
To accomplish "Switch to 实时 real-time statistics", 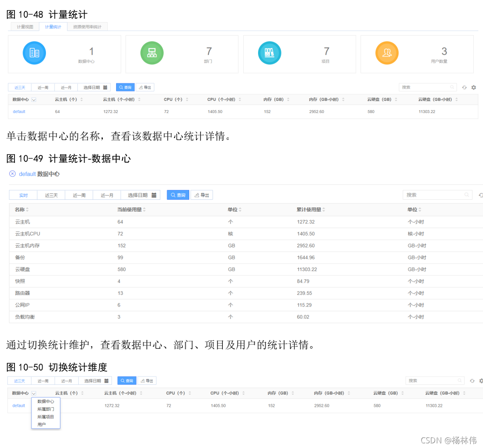I will (23, 195).
